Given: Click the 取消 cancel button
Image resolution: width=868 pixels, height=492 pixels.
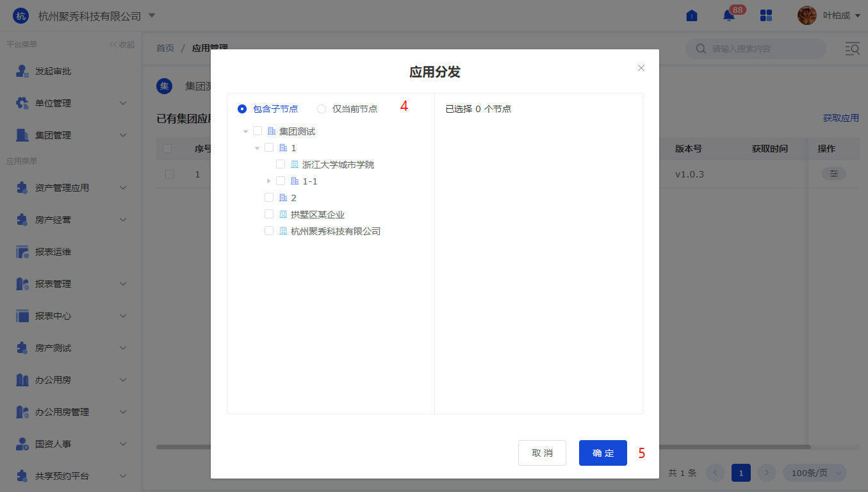Looking at the screenshot, I should 542,453.
